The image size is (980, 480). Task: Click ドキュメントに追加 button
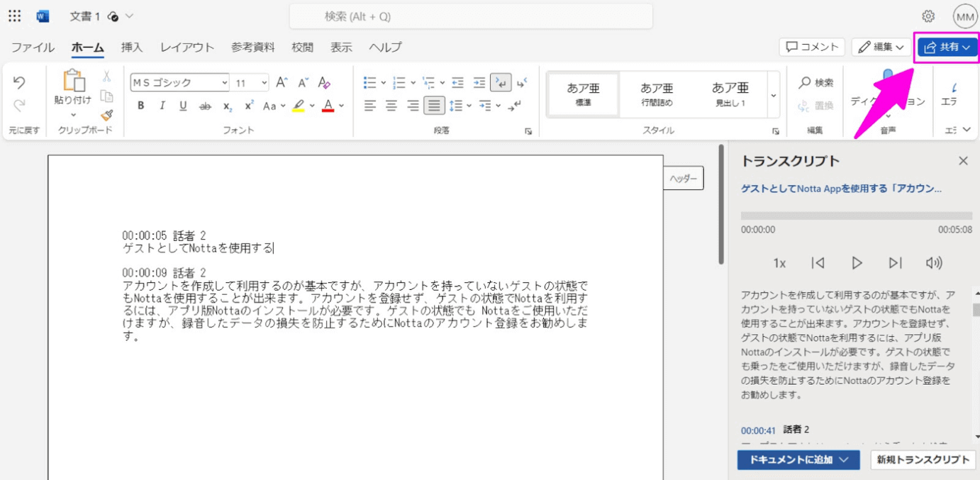[x=798, y=459]
